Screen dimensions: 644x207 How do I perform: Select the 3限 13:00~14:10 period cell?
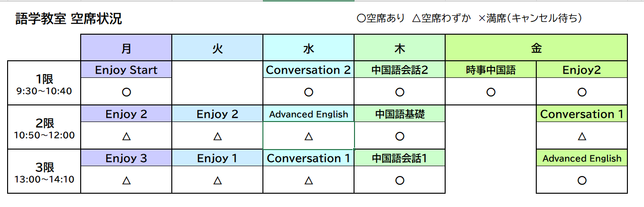(x=45, y=172)
